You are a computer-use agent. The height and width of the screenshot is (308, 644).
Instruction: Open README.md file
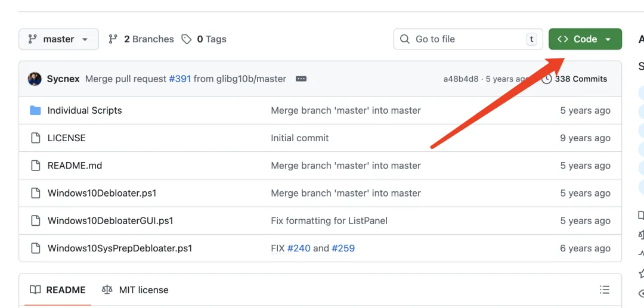[x=75, y=166]
